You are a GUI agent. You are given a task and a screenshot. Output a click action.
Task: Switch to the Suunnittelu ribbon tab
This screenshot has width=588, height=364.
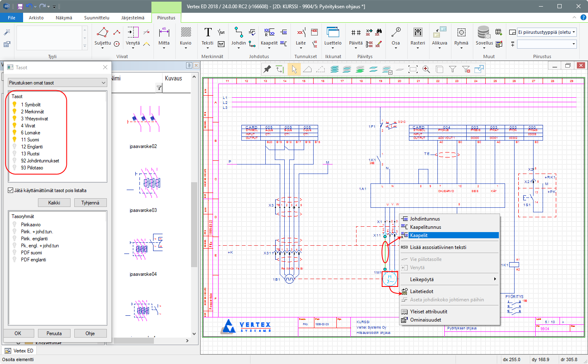97,18
